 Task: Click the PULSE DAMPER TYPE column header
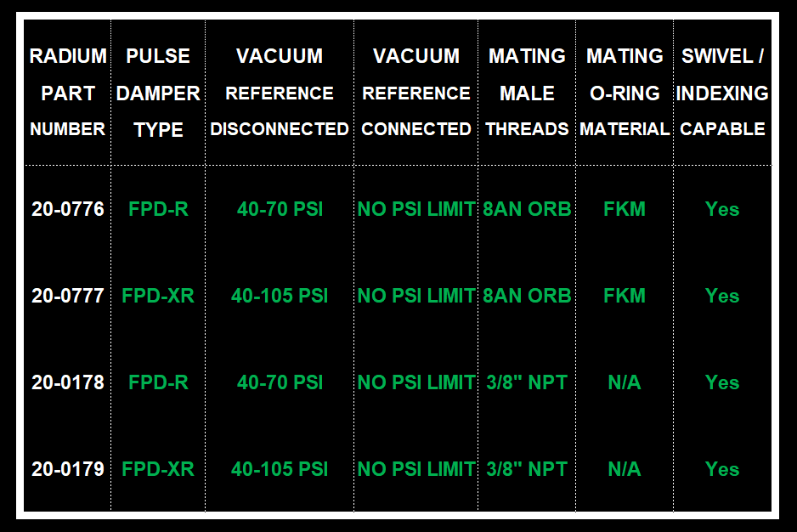pyautogui.click(x=158, y=93)
